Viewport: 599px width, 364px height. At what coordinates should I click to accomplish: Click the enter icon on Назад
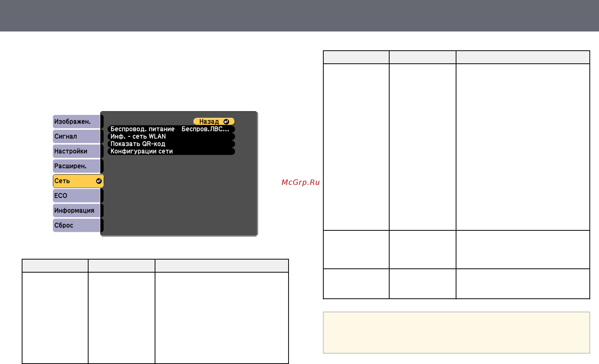(226, 122)
